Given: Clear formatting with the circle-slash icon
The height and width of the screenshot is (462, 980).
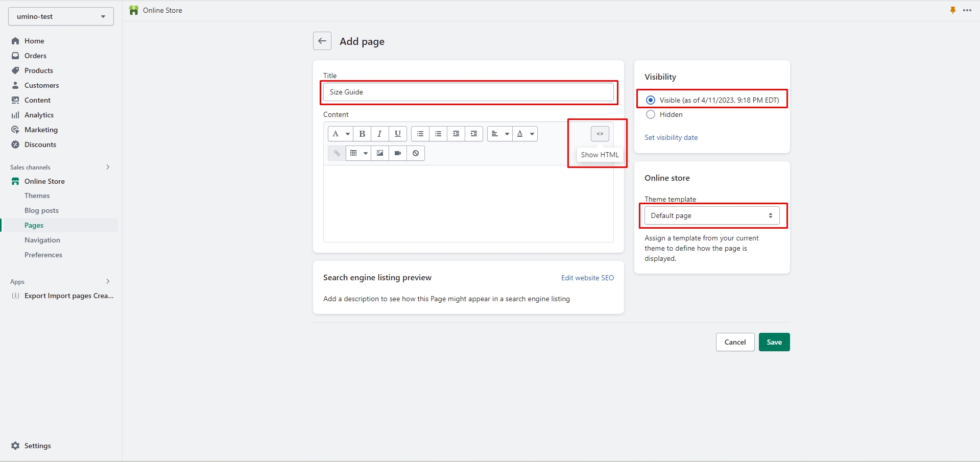Looking at the screenshot, I should click(x=416, y=153).
